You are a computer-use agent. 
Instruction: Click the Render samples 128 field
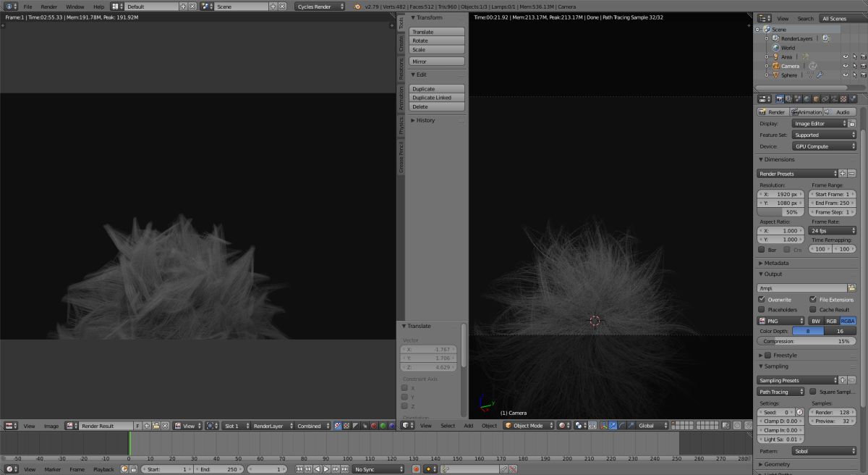(833, 412)
